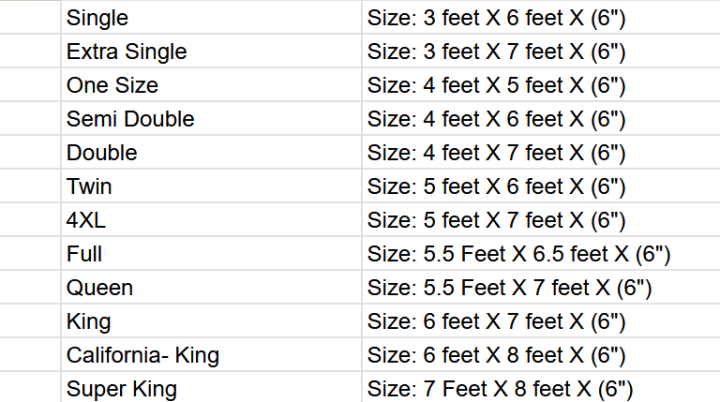Select the 4 feet X 7 feet cell
This screenshot has width=720, height=402.
coord(541,152)
